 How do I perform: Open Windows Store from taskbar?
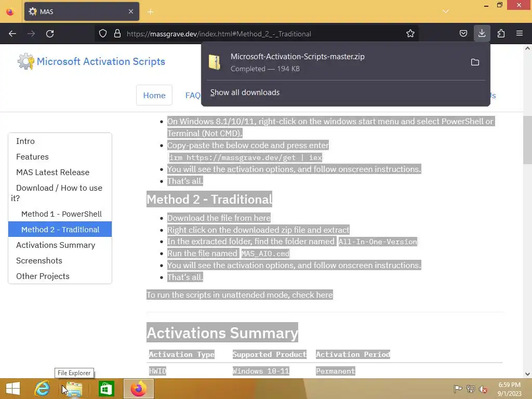[106, 389]
